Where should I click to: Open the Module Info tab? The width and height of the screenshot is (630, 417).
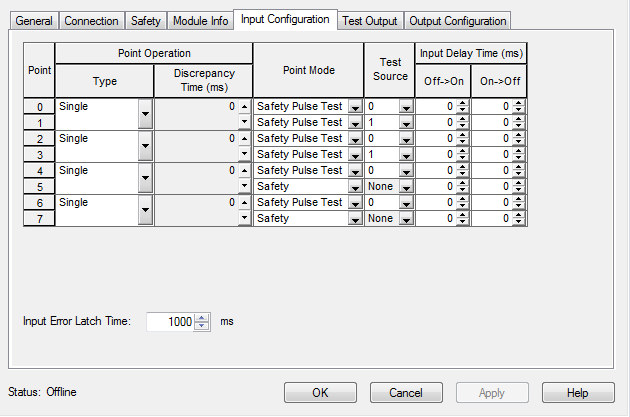pyautogui.click(x=198, y=21)
